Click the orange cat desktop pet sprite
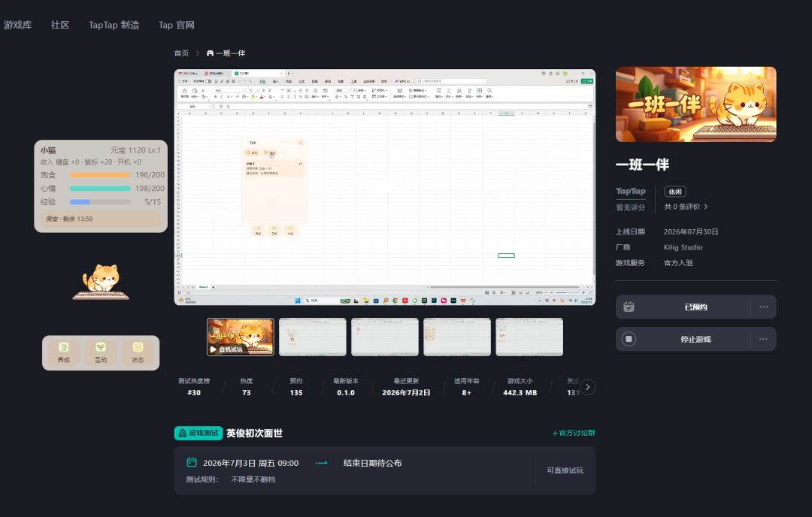This screenshot has width=812, height=517. (101, 281)
